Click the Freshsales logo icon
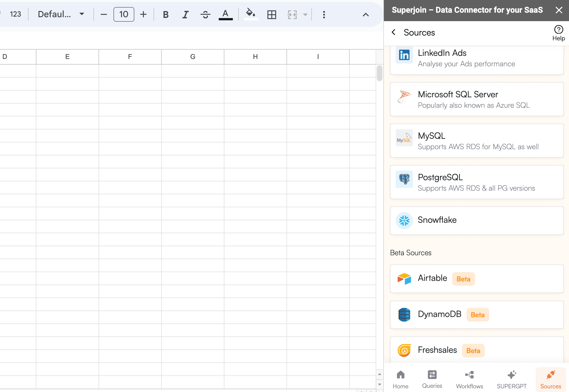Image resolution: width=569 pixels, height=392 pixels. (404, 351)
